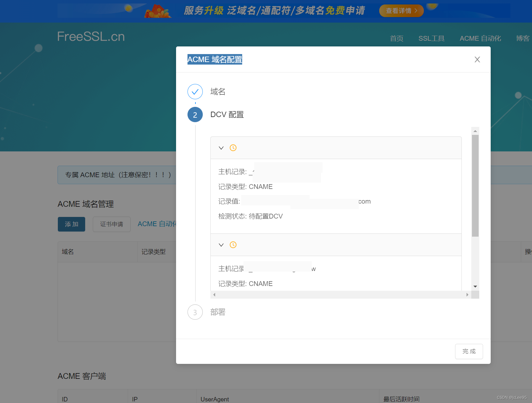Collapse the second DCV record panel chevron
The width and height of the screenshot is (532, 403).
coord(221,245)
